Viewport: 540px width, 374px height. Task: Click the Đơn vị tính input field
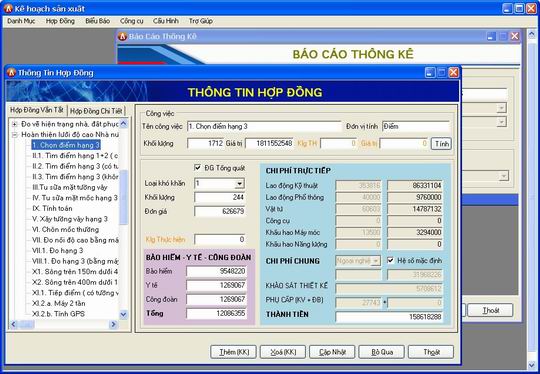[x=416, y=126]
